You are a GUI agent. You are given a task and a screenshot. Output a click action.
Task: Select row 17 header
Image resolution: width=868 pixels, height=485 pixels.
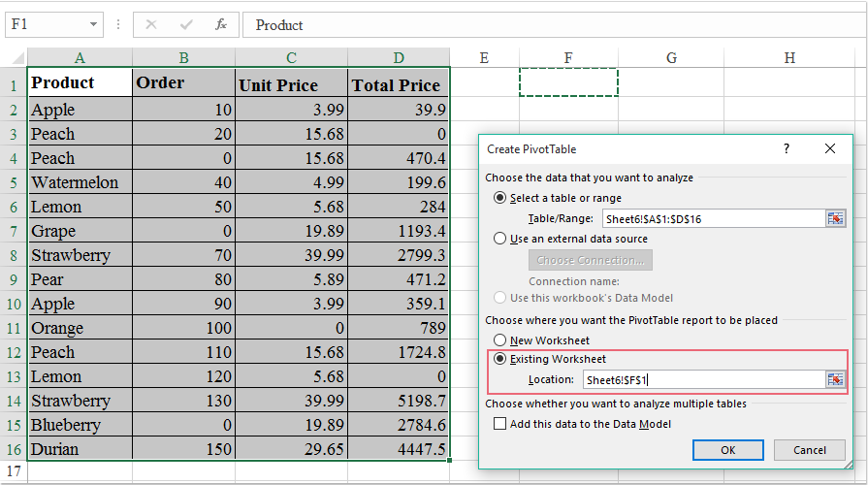(x=14, y=472)
